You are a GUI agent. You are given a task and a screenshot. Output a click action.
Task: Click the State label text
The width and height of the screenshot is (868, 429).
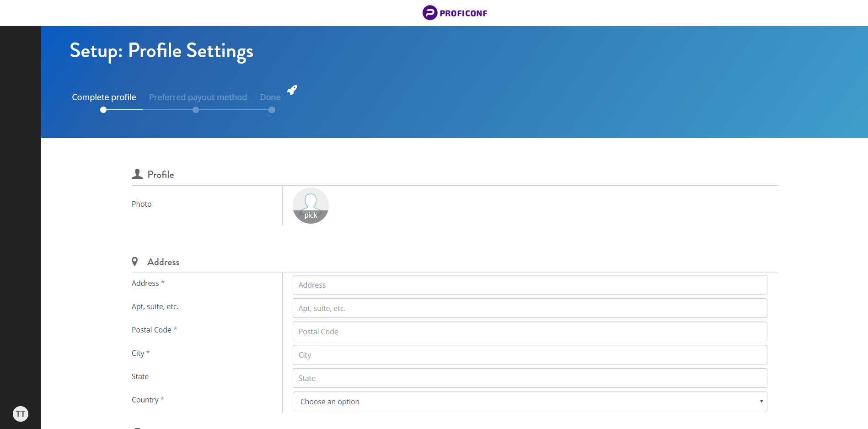click(x=140, y=376)
